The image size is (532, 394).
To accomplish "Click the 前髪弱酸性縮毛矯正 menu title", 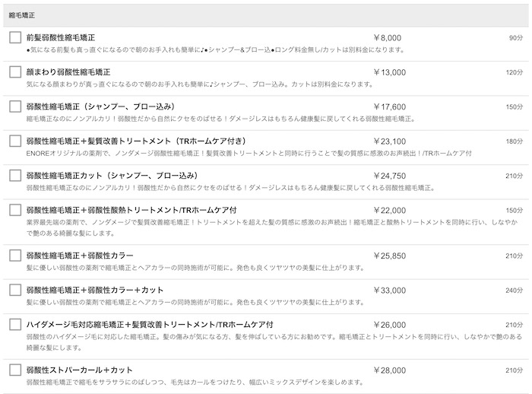I will [x=61, y=37].
